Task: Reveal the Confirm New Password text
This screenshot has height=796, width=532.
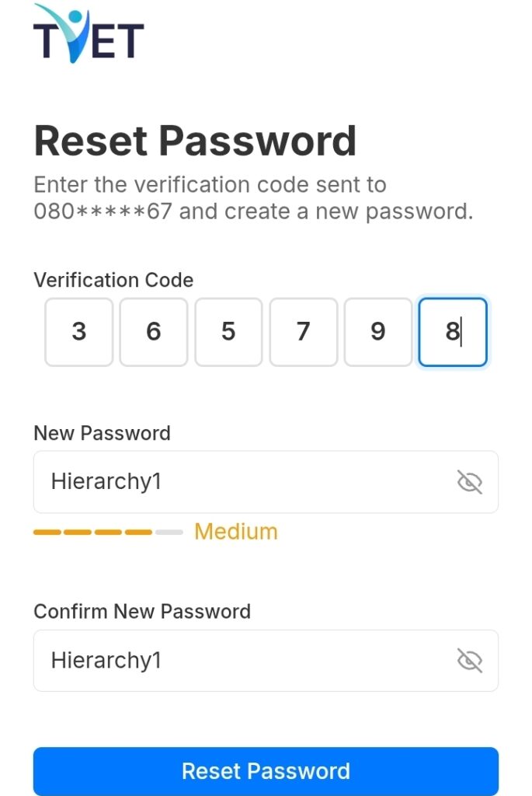Action: pyautogui.click(x=469, y=661)
